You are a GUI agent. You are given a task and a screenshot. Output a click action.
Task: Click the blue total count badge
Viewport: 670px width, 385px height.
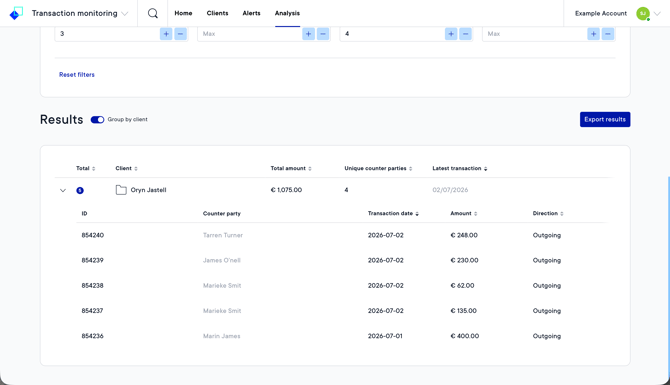(x=80, y=190)
